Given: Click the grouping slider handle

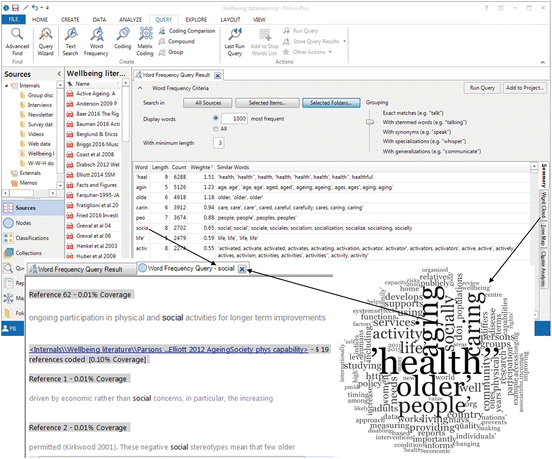Looking at the screenshot, I should [x=370, y=122].
